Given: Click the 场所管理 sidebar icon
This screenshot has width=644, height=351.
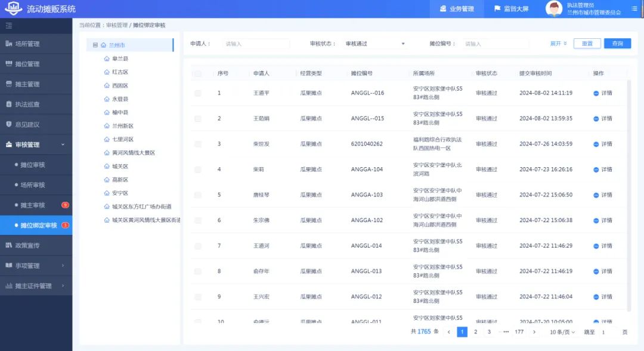Looking at the screenshot, I should click(x=9, y=44).
